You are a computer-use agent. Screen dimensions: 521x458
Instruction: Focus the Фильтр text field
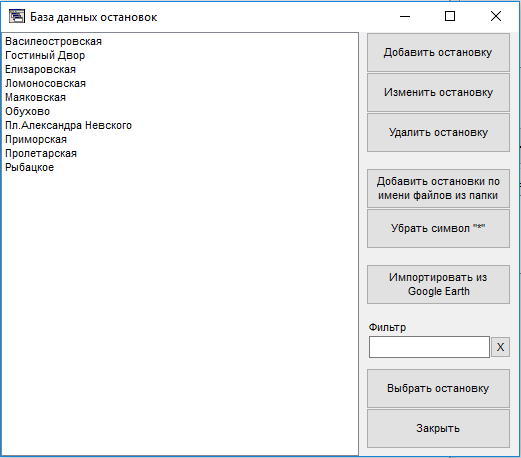(x=429, y=347)
